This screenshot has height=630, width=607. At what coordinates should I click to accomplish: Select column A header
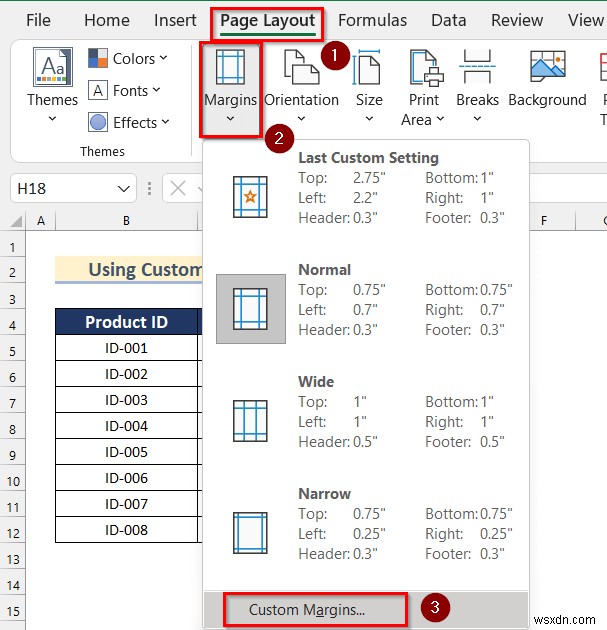41,221
